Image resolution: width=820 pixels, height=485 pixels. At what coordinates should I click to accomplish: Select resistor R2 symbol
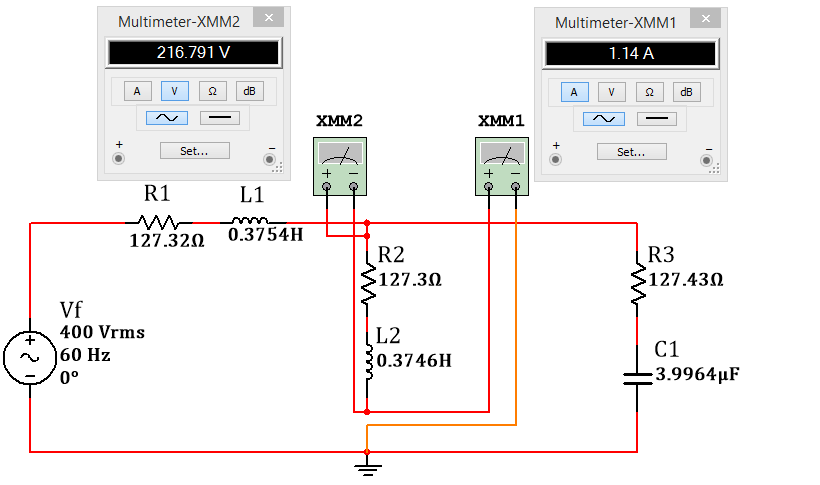coord(368,283)
